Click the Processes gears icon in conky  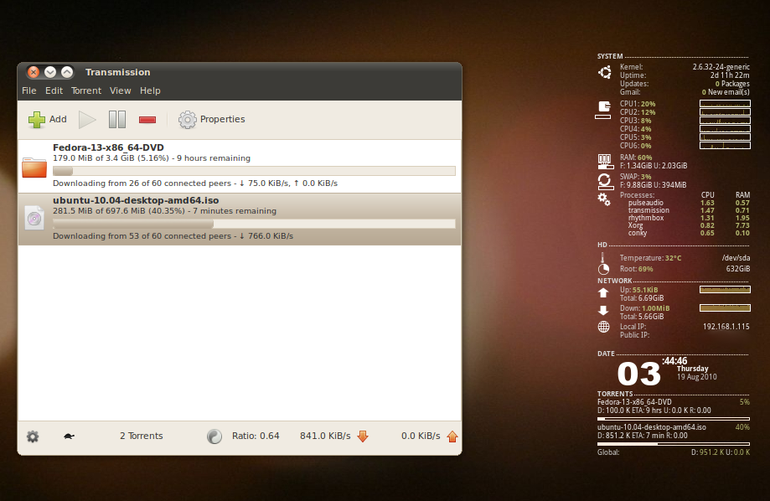(604, 199)
